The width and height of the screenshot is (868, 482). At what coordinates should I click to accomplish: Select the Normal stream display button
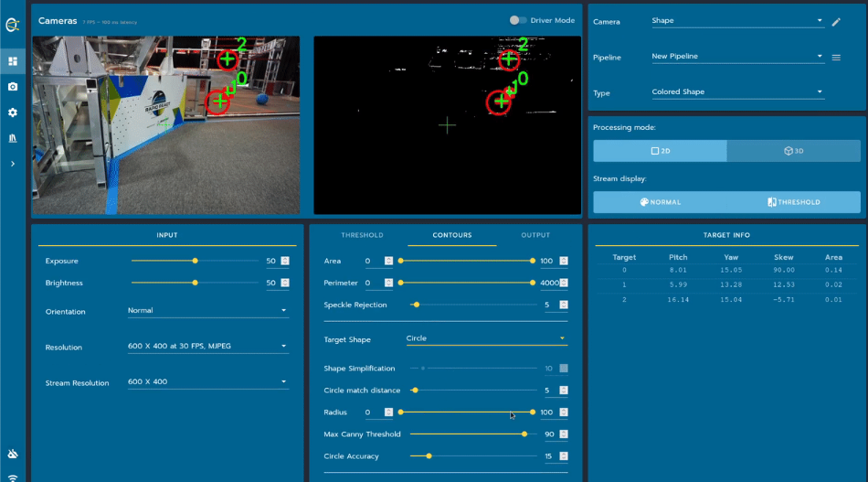click(660, 202)
